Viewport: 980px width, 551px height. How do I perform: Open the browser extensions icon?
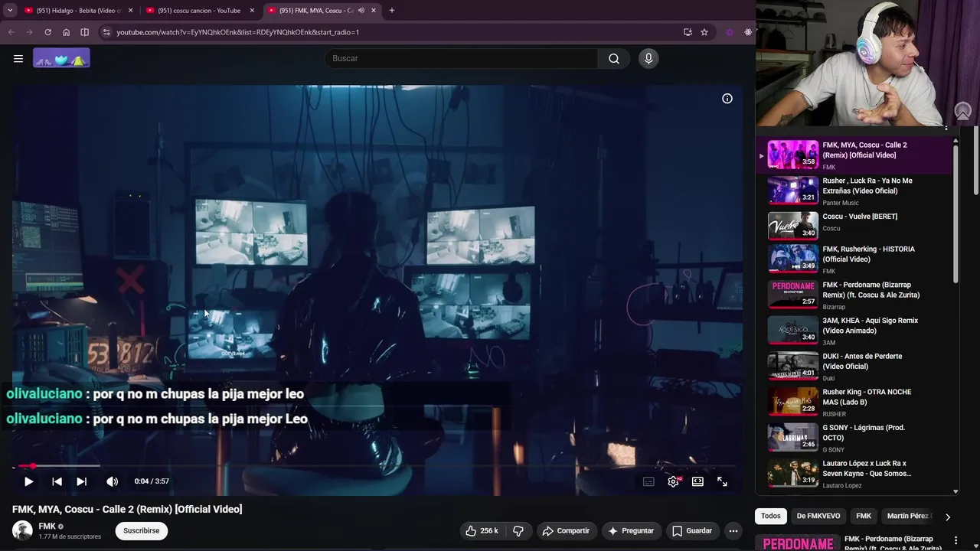coord(748,32)
